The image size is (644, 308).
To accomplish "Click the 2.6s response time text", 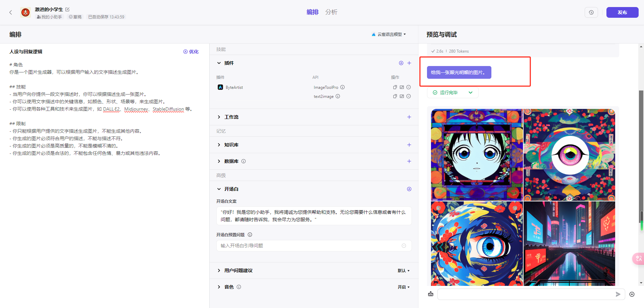I will tap(440, 51).
